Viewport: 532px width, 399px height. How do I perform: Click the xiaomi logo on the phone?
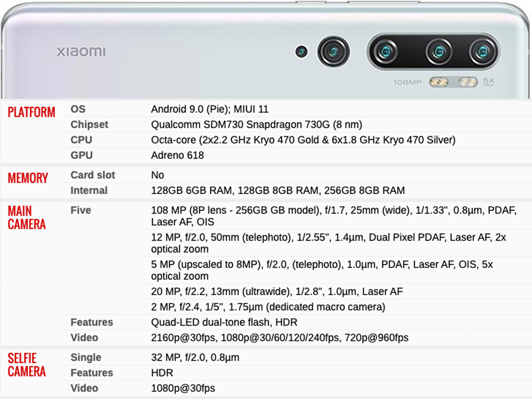click(81, 51)
